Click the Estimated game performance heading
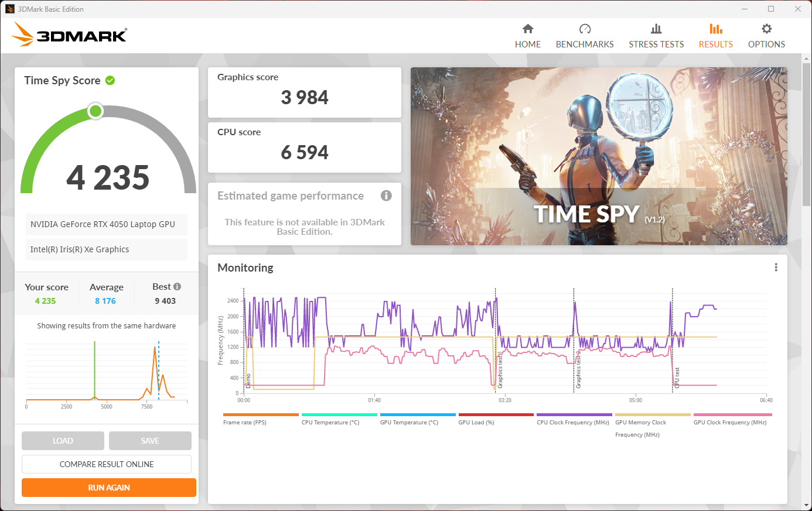 pos(291,196)
